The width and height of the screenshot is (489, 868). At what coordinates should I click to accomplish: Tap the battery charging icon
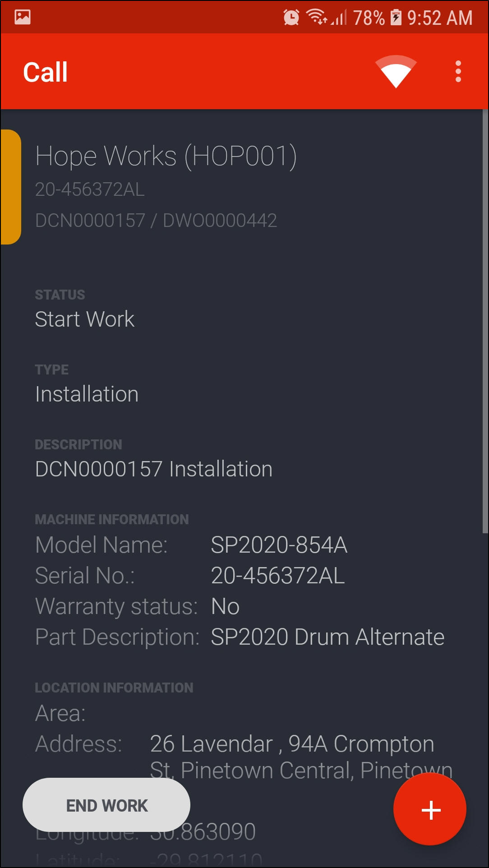click(x=396, y=18)
